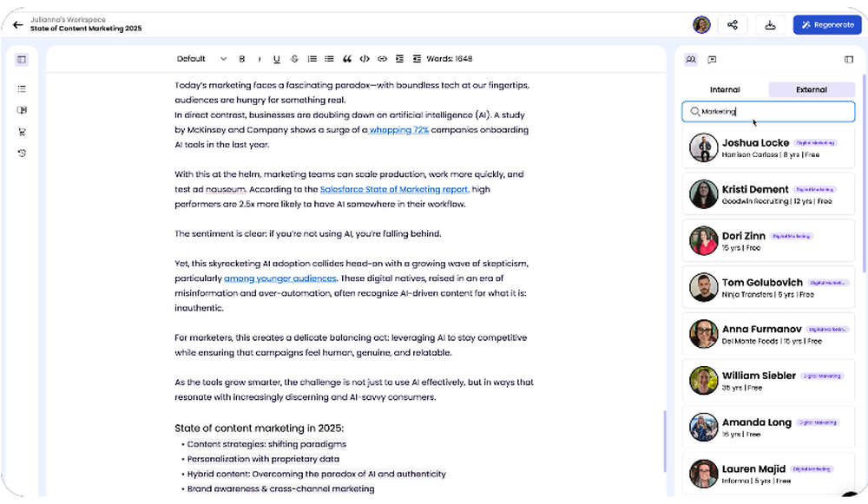Screen dimensions: 868x504
Task: Toggle underline formatting
Action: click(x=277, y=59)
